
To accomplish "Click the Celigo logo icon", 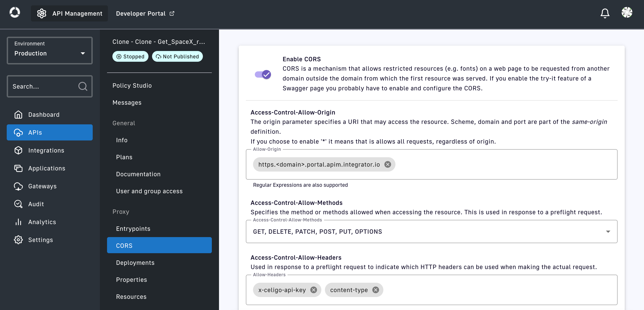I will (15, 13).
